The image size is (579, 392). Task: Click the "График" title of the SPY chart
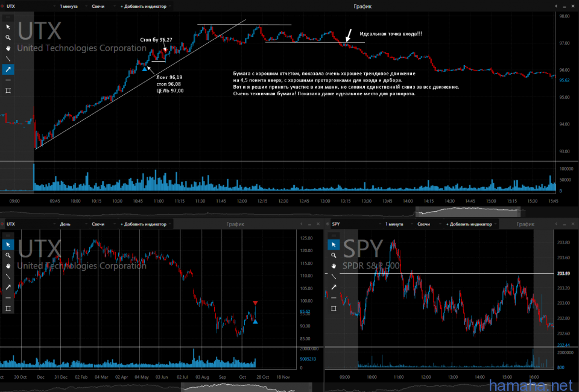tap(525, 224)
